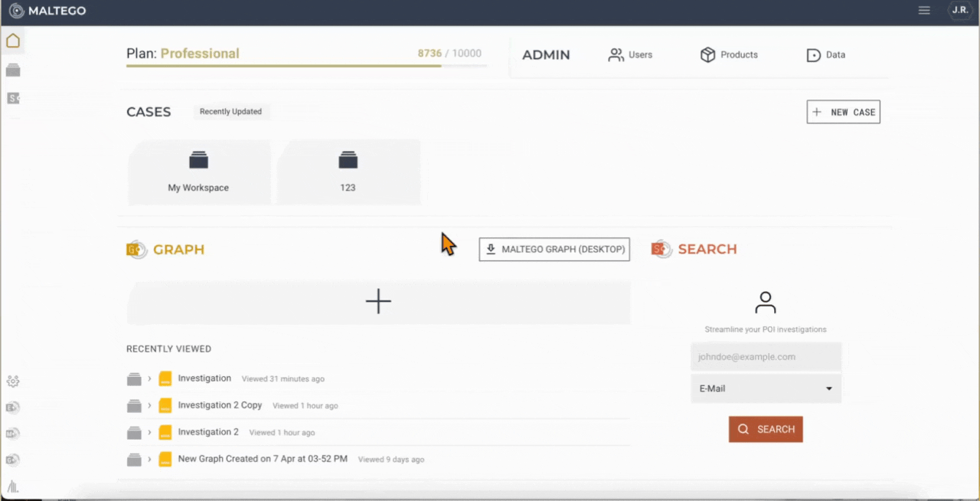Screen dimensions: 980x501
Task: Click the Data tag icon
Action: [x=814, y=55]
